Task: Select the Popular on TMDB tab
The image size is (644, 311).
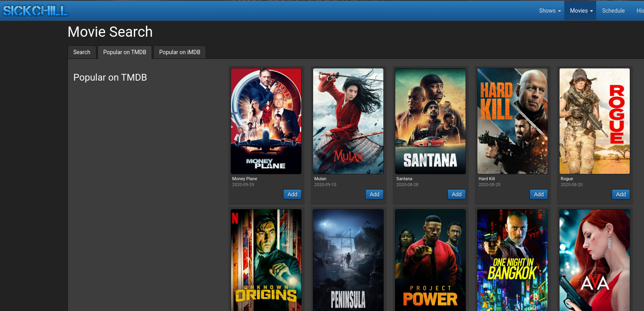Action: [x=125, y=52]
